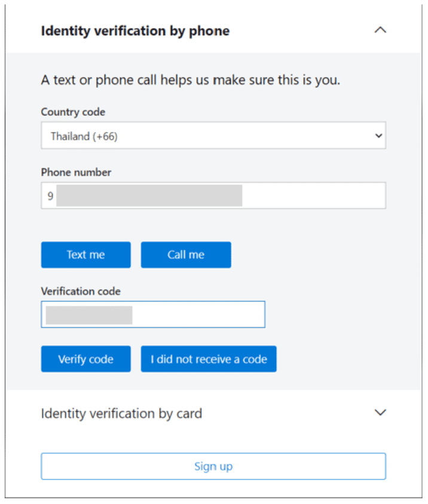Focus the Verification code input field
The image size is (428, 504).
(197, 315)
